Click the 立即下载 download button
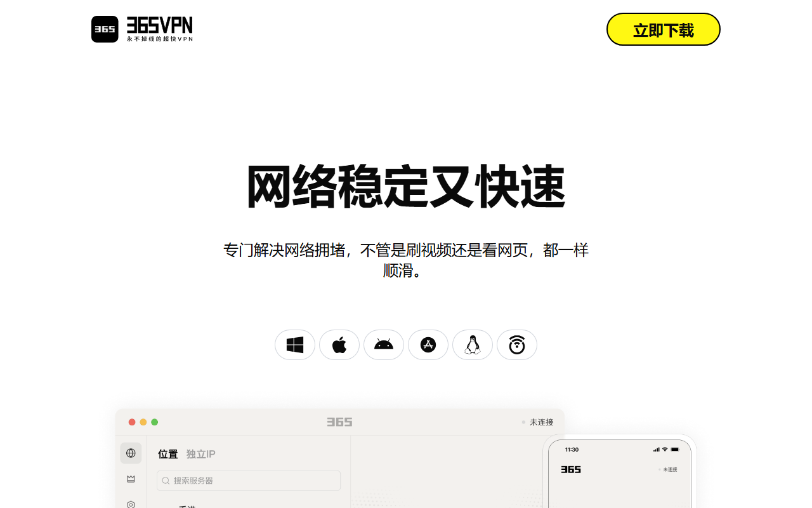This screenshot has width=812, height=508. pos(664,29)
